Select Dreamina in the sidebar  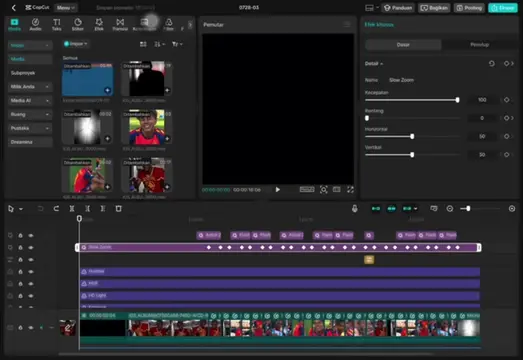pos(30,142)
